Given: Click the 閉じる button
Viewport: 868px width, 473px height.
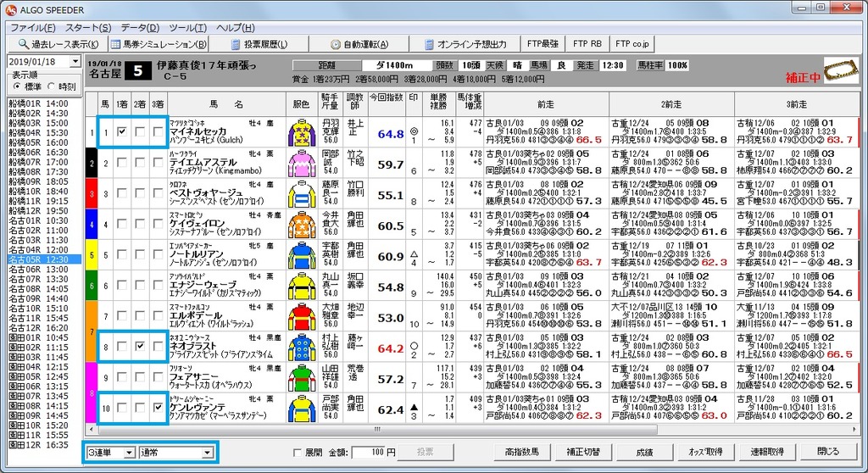Looking at the screenshot, I should click(829, 452).
